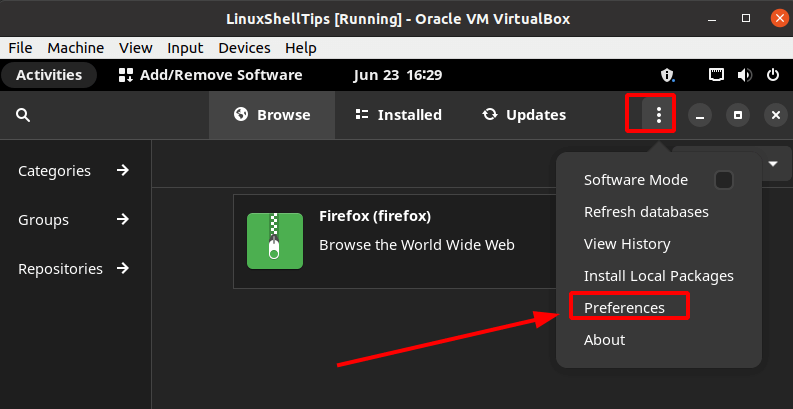The width and height of the screenshot is (793, 409).
Task: Click the volume speaker icon
Action: [x=744, y=75]
